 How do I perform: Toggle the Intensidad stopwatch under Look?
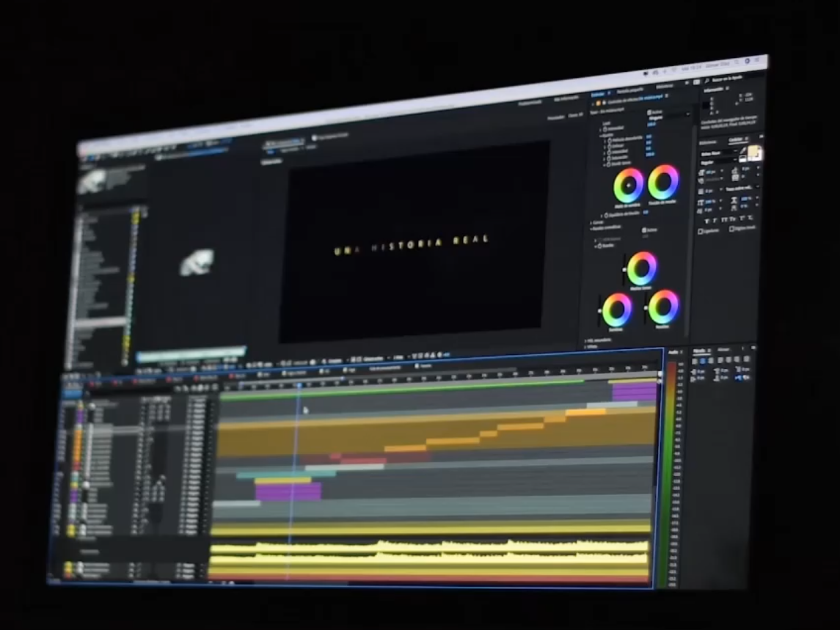(605, 129)
